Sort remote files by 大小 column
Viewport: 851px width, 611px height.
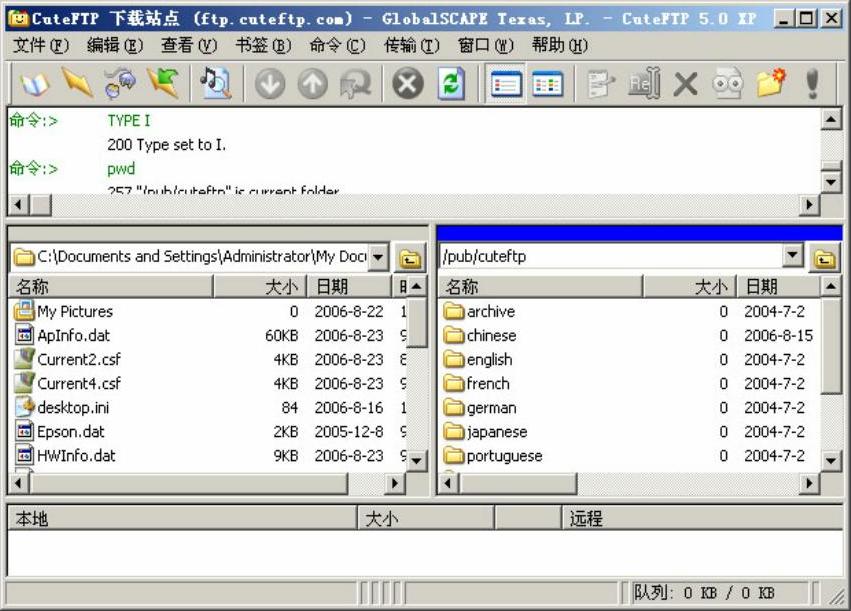click(690, 287)
